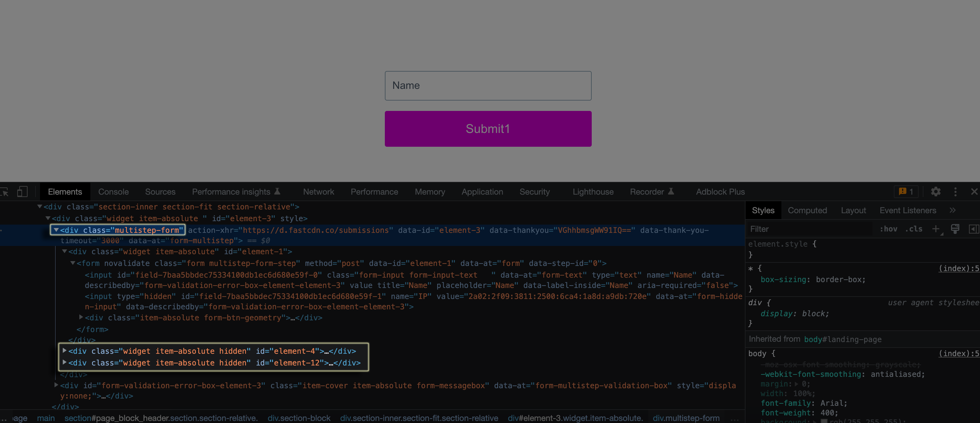980x423 pixels.
Task: Click the font-family: Arial declaration
Action: [804, 403]
